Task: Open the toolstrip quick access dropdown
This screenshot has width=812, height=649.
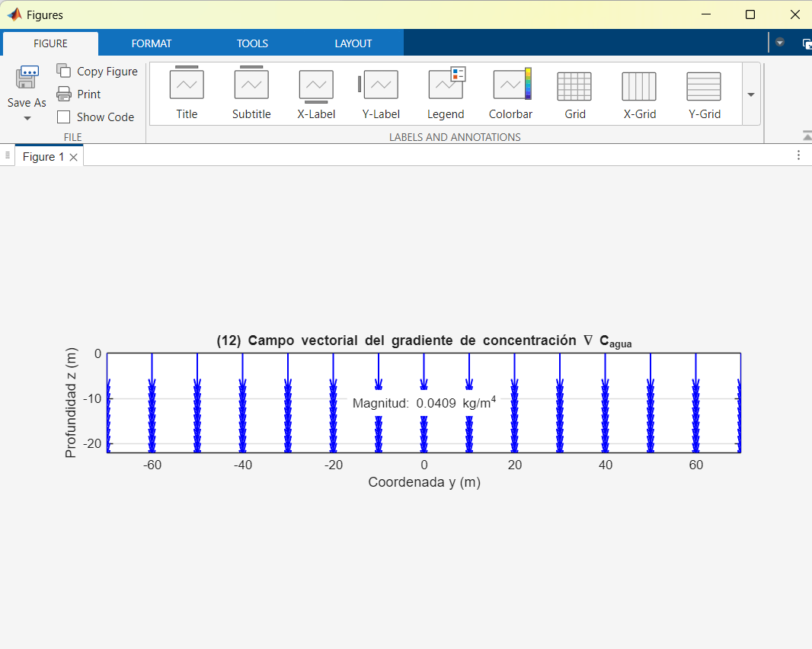Action: (x=779, y=43)
